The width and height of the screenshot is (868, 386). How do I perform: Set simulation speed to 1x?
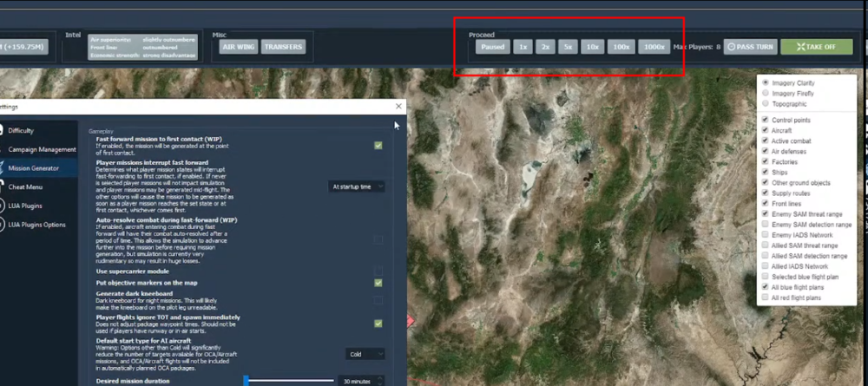coord(523,47)
